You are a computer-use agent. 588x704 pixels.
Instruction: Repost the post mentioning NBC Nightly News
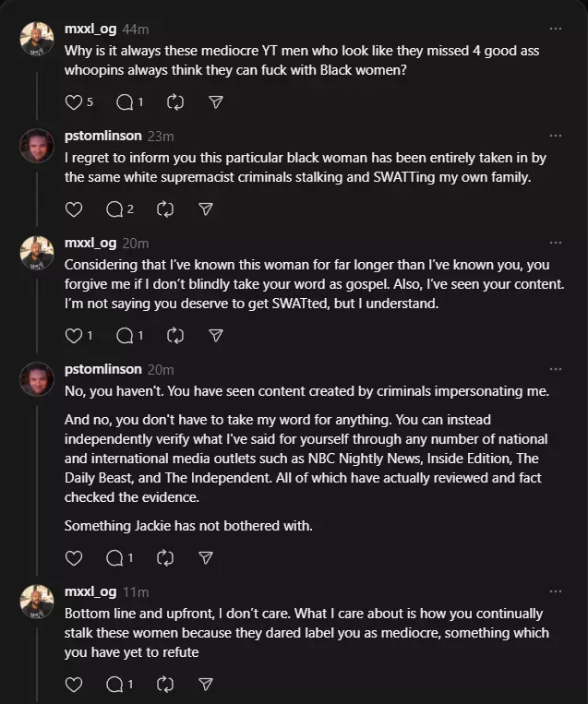coord(165,558)
